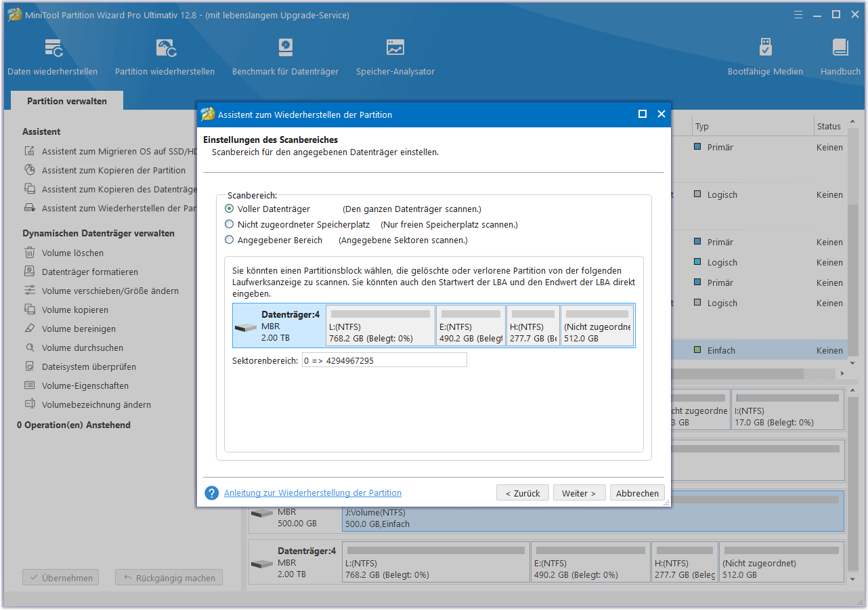Viewport: 868px width, 611px height.
Task: Click Übernehmen button
Action: pyautogui.click(x=60, y=578)
